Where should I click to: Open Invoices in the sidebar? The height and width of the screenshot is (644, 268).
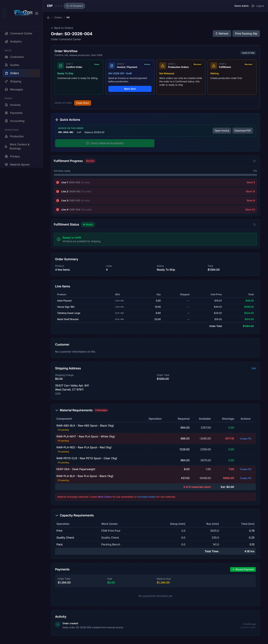click(21, 105)
